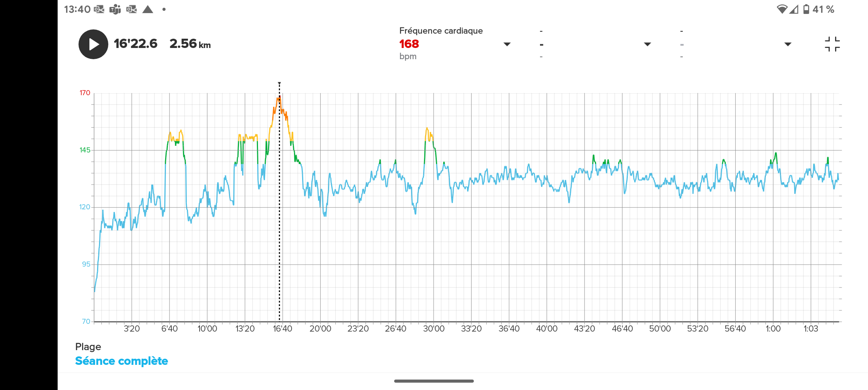Click the 20'00 time axis label
The image size is (868, 390).
click(x=320, y=329)
